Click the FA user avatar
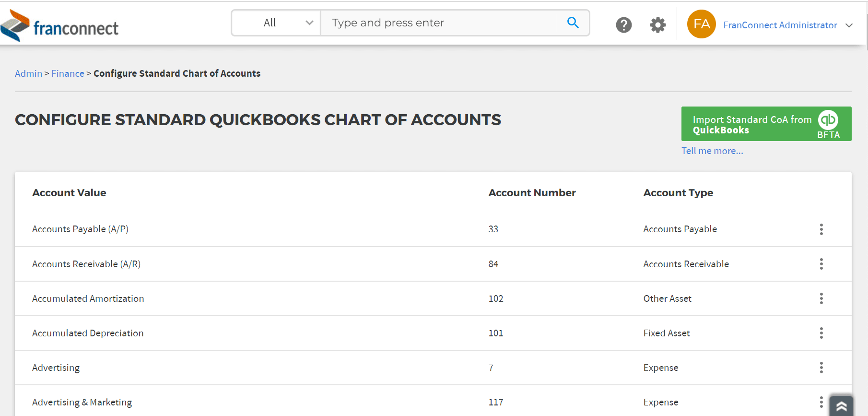The width and height of the screenshot is (868, 416). point(701,24)
